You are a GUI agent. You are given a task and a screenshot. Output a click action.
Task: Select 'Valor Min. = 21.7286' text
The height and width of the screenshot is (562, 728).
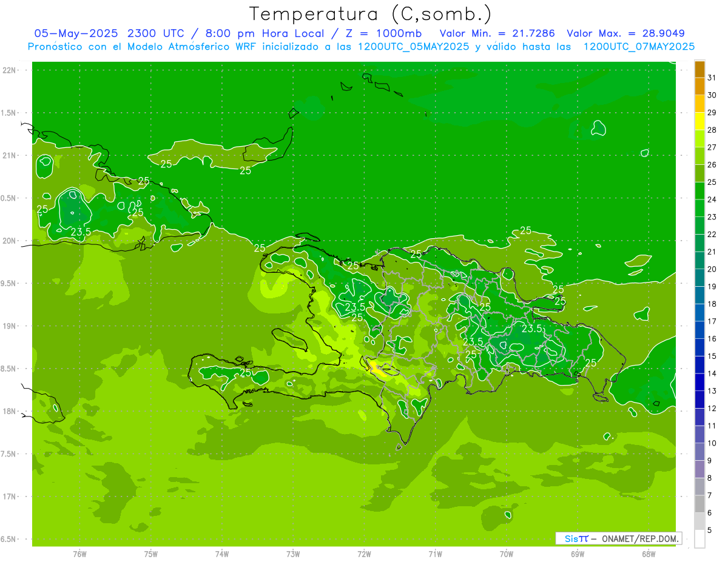pyautogui.click(x=497, y=33)
